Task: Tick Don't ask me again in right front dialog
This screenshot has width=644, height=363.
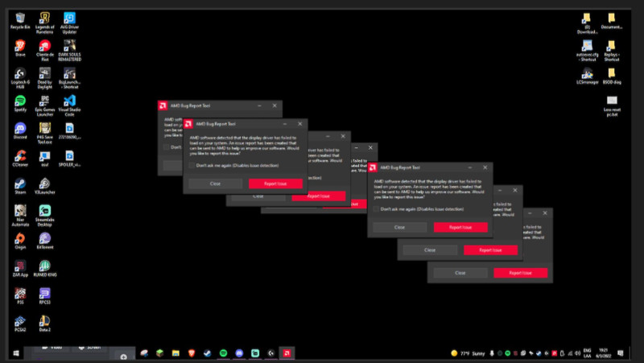Action: (x=376, y=209)
